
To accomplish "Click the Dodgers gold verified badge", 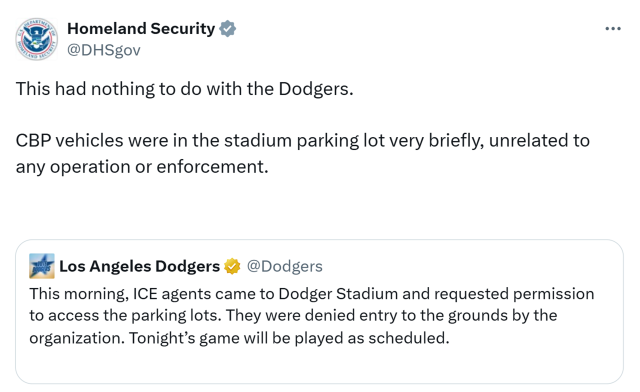I will point(232,266).
